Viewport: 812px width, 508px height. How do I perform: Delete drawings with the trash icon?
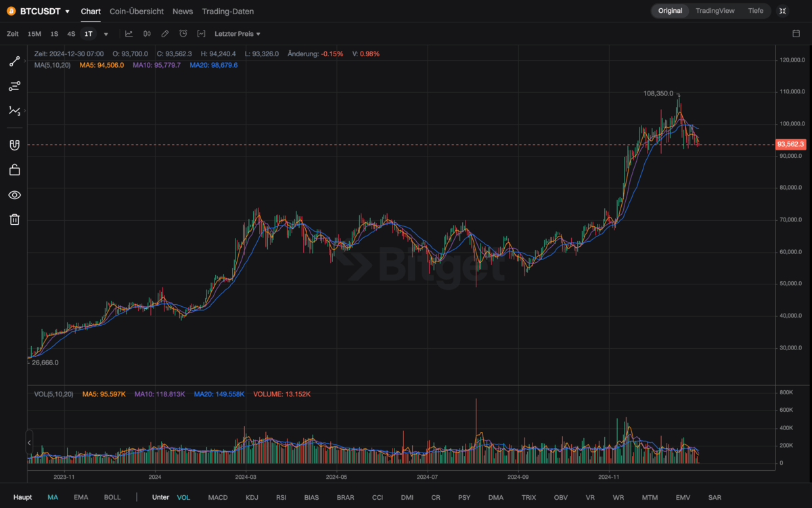(14, 219)
